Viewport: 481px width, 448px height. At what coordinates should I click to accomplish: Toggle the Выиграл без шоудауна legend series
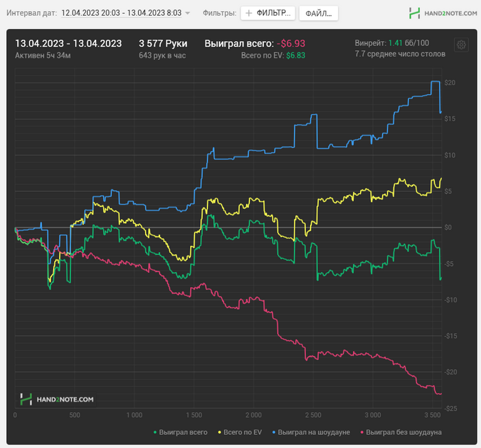tap(401, 432)
